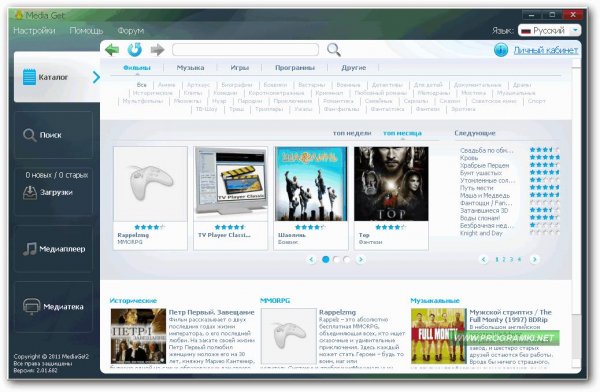
Task: Click the blue info icon beside Личный кабинет
Action: pos(501,50)
